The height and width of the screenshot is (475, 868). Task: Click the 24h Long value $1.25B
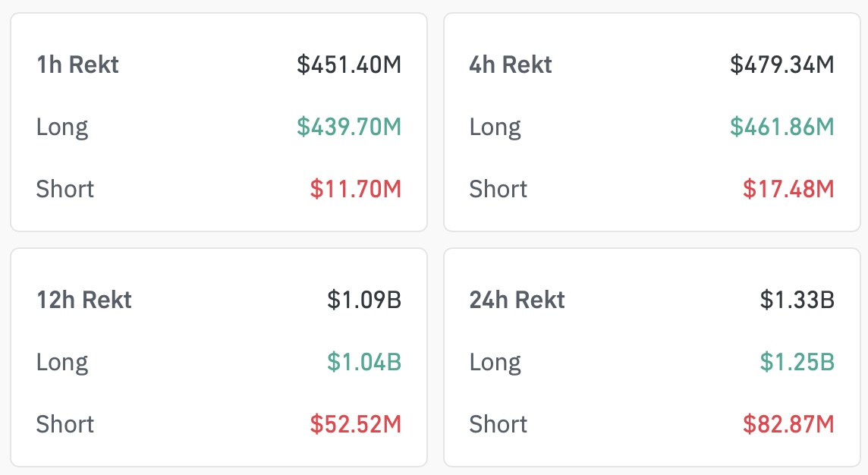point(797,362)
